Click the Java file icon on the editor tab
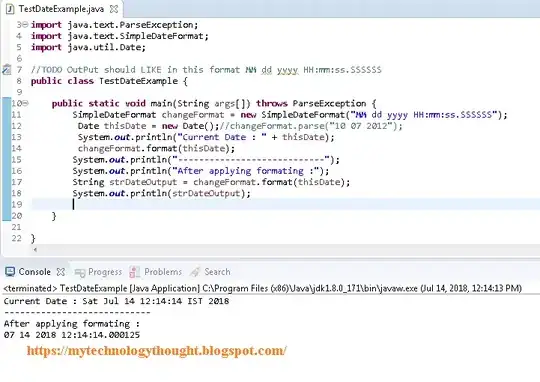This screenshot has width=540, height=382. pos(10,9)
